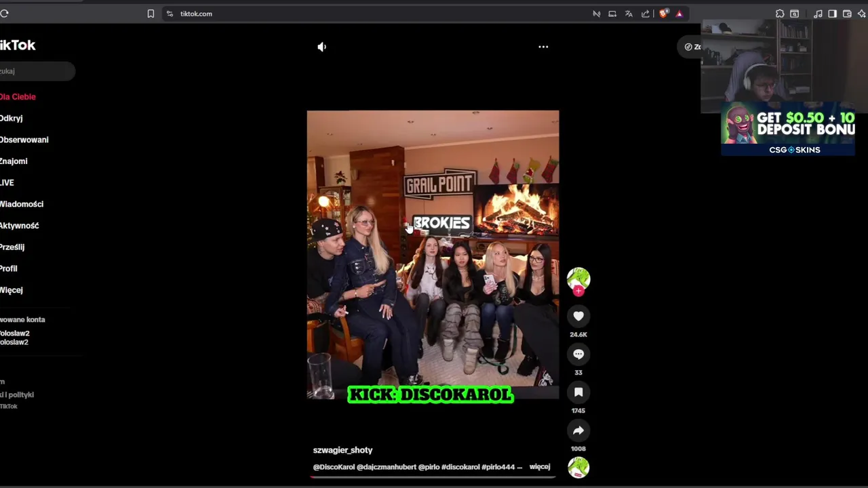Open the Odkryj page

click(x=12, y=119)
